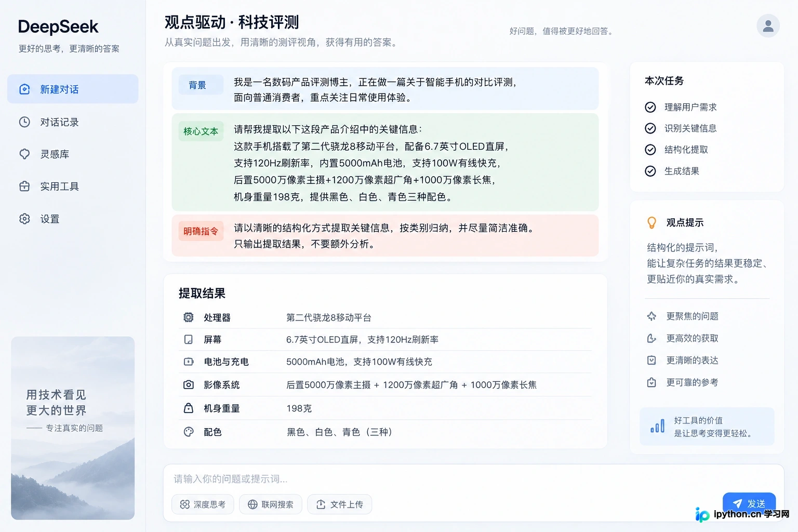This screenshot has height=532, width=798.
Task: Toggle the 深度思考 mode button
Action: click(x=203, y=504)
